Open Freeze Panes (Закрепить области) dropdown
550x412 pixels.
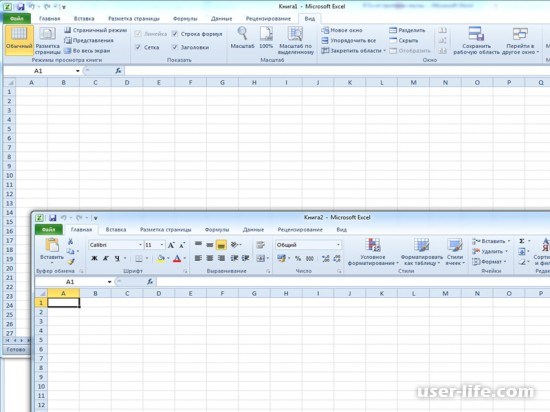[x=354, y=51]
